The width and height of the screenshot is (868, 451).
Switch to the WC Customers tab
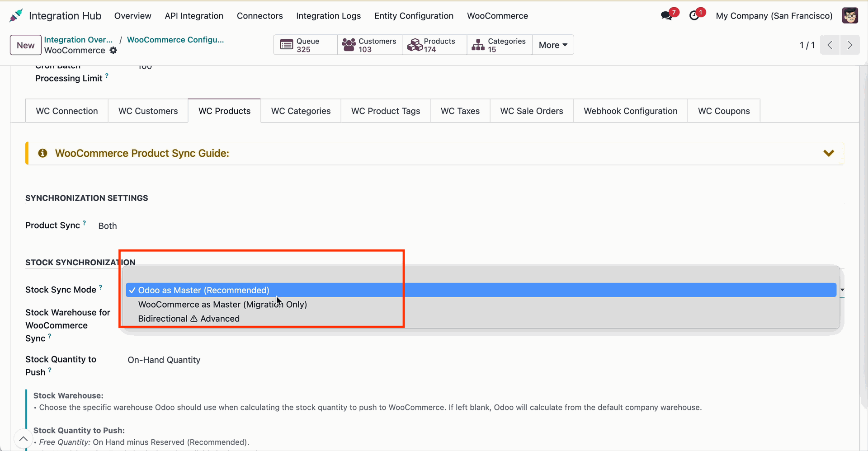click(148, 111)
